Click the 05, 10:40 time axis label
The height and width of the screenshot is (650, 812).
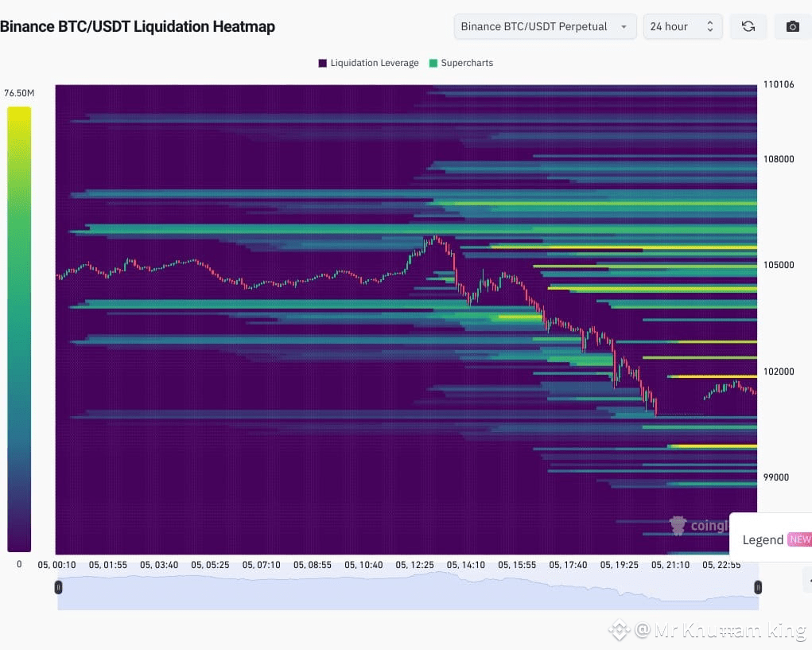pos(363,565)
